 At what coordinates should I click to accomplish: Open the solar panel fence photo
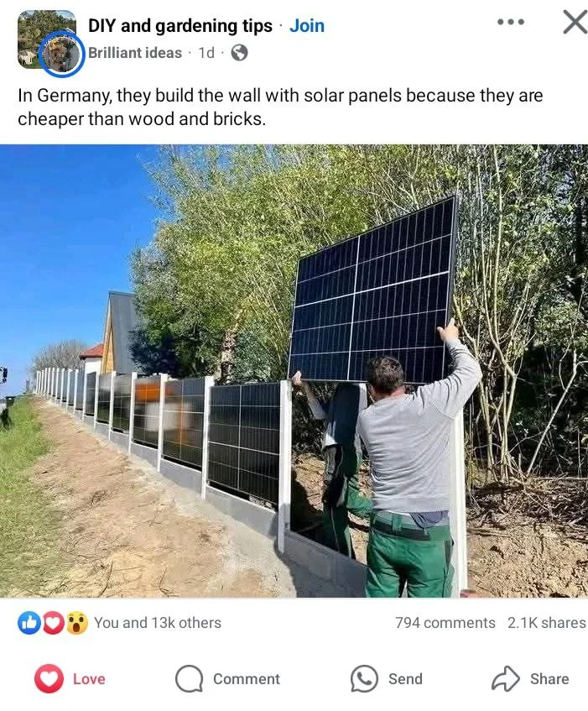294,371
